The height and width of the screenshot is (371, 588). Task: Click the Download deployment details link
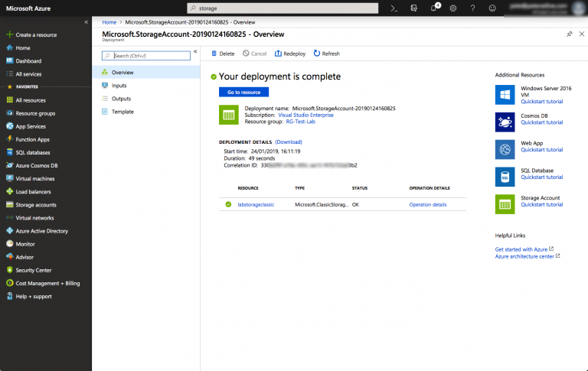(289, 142)
